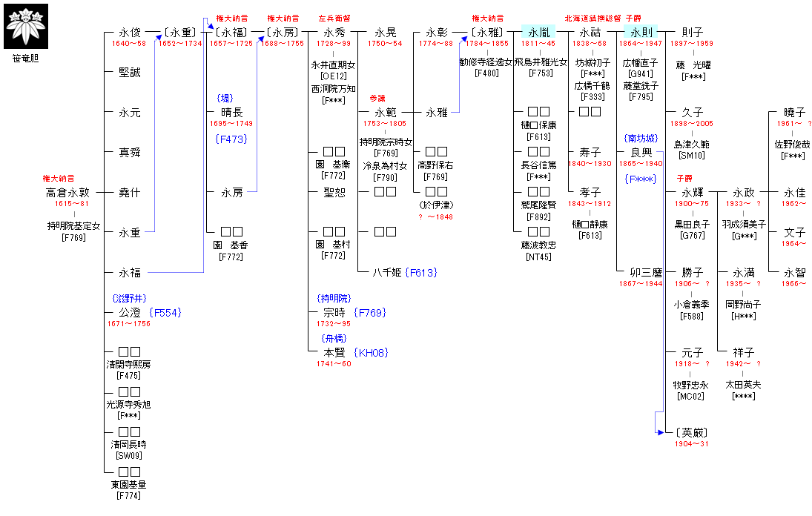The width and height of the screenshot is (812, 516).
Task: Click the spouse entry 藤堂銑子
Action: (x=641, y=86)
